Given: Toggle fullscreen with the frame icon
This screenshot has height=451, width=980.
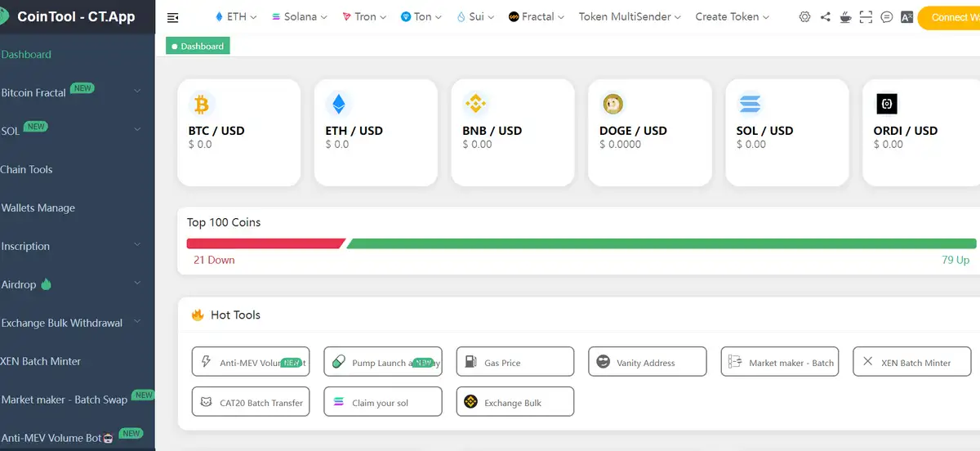Looking at the screenshot, I should pyautogui.click(x=866, y=17).
